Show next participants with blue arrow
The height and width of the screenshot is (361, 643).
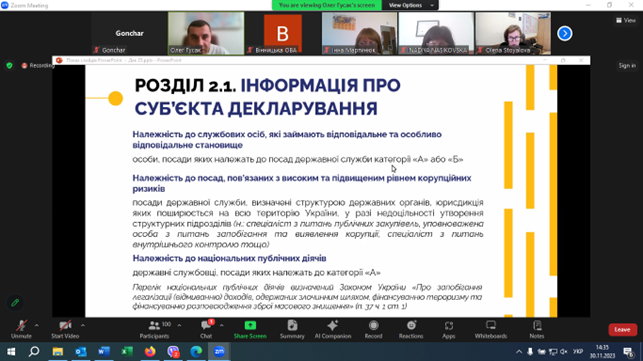pyautogui.click(x=565, y=33)
